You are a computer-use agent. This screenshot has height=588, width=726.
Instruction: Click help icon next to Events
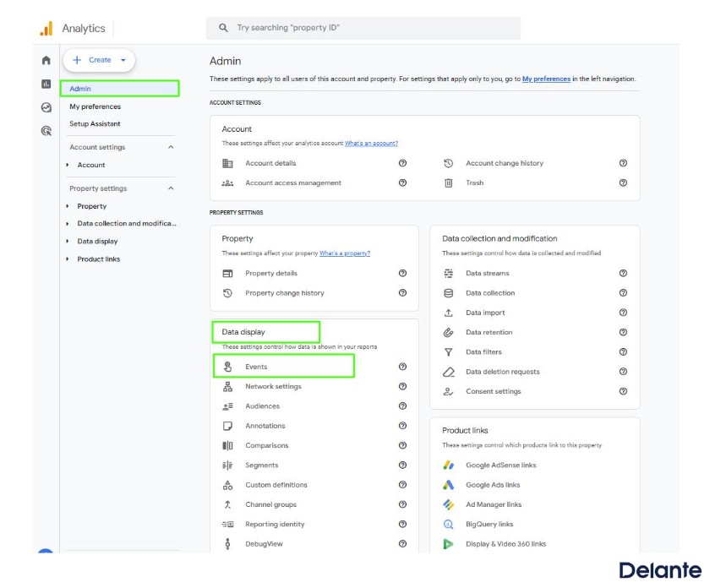[x=403, y=367]
